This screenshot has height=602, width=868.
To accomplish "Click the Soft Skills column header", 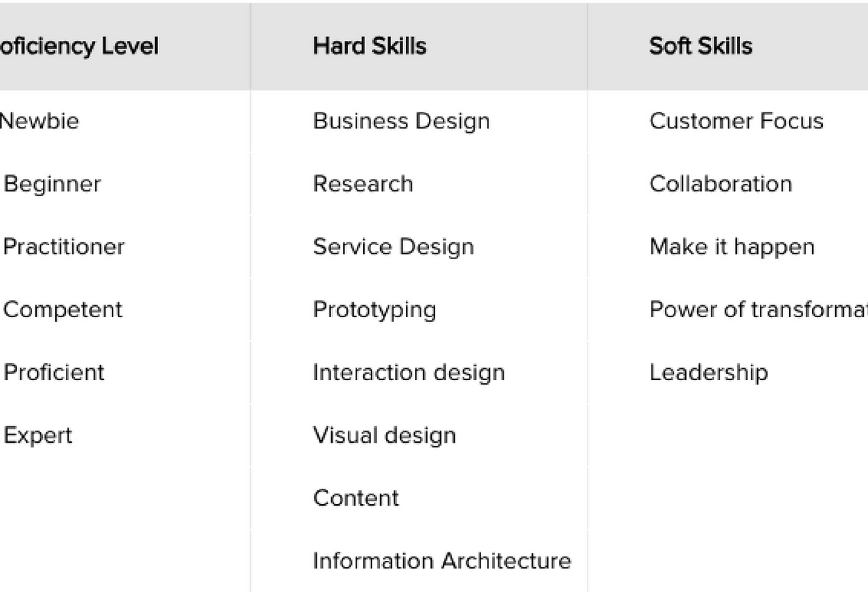I will tap(700, 46).
